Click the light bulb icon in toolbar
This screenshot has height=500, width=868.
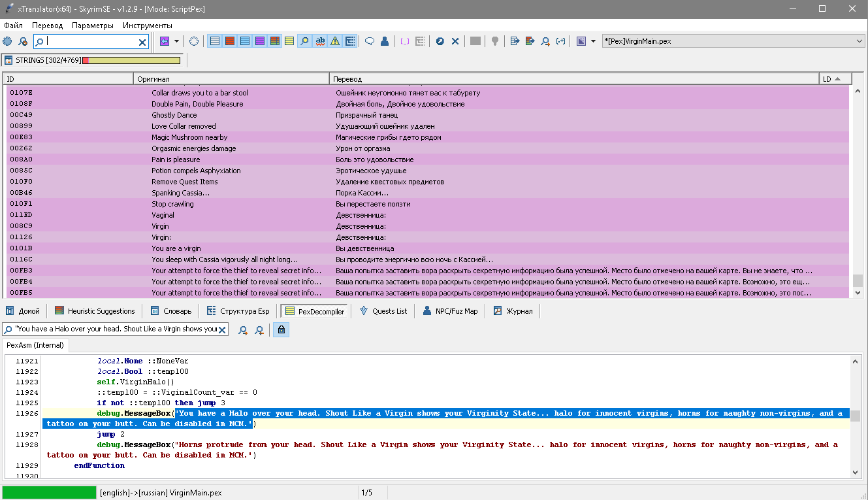click(495, 41)
